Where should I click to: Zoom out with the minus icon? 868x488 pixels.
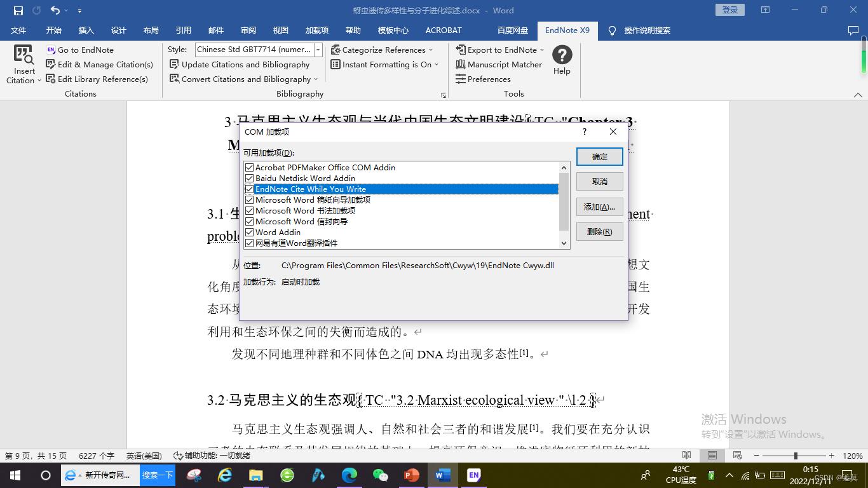coord(756,456)
